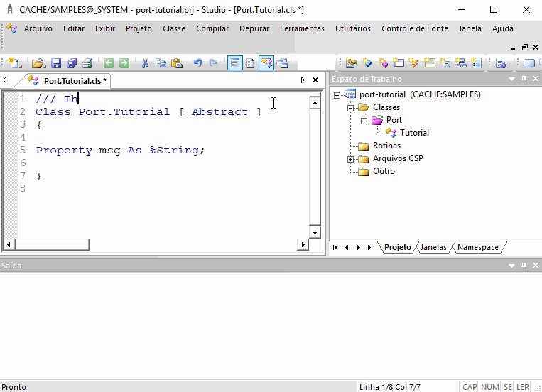Click the editor vertical scrollbar down arrow
Screen dimensions: 542x392
[315, 232]
